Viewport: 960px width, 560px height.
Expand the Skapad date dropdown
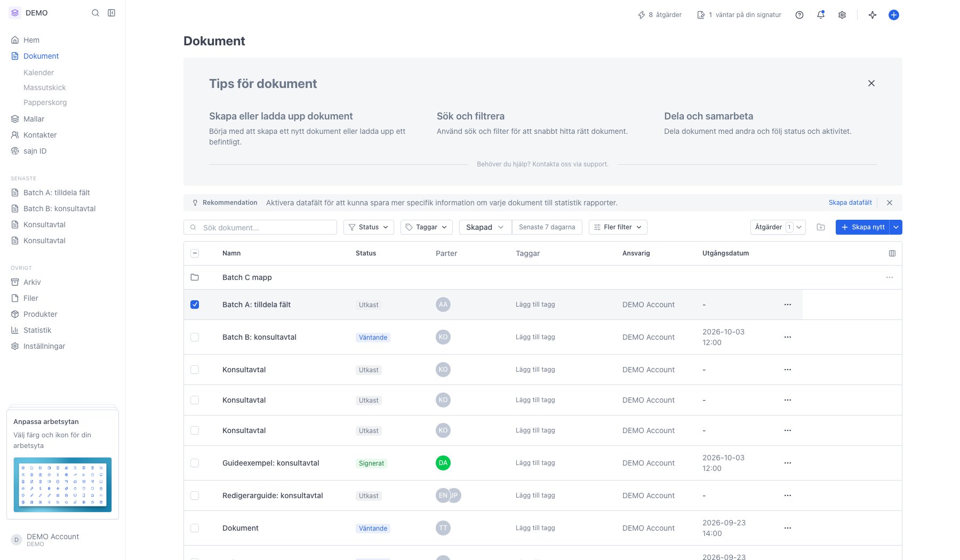485,227
